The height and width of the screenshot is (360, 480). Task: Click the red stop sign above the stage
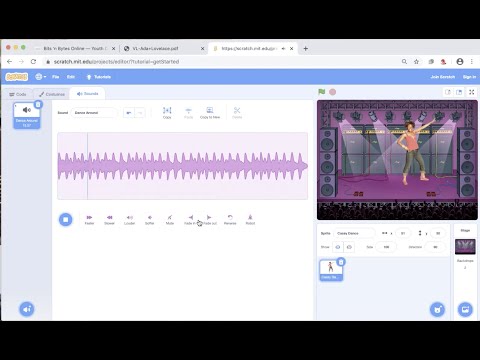point(333,92)
